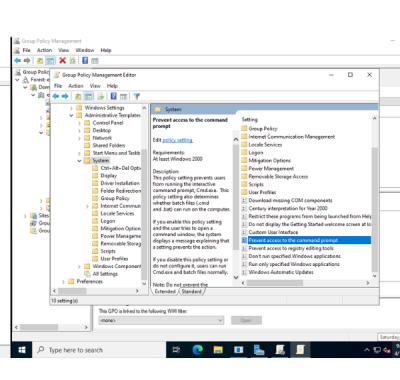The image size is (400, 380).
Task: Click settings list vertical scrollbar
Action: [375, 210]
